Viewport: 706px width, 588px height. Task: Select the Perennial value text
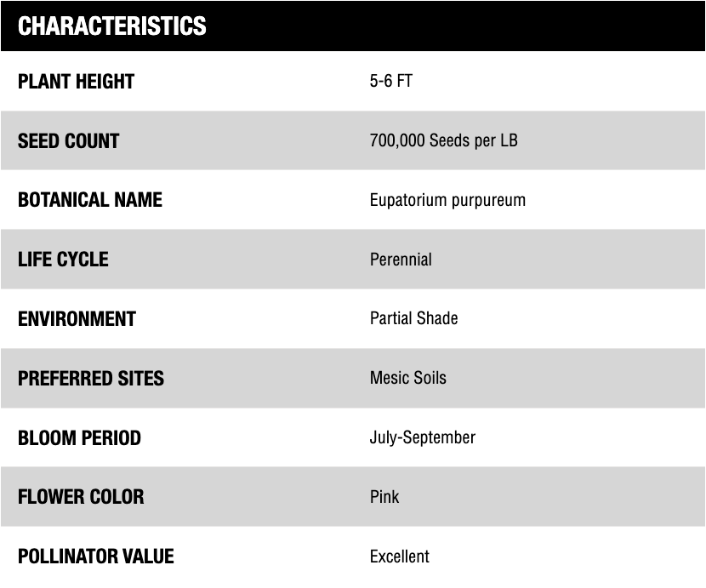(401, 260)
